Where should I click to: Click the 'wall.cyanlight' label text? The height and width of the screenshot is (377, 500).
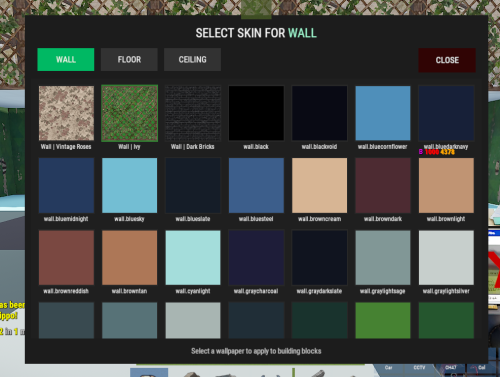193,291
